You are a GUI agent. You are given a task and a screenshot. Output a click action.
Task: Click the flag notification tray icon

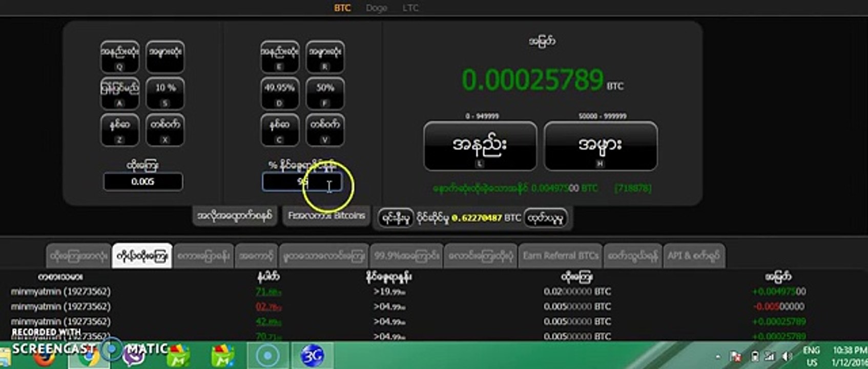[x=736, y=356]
